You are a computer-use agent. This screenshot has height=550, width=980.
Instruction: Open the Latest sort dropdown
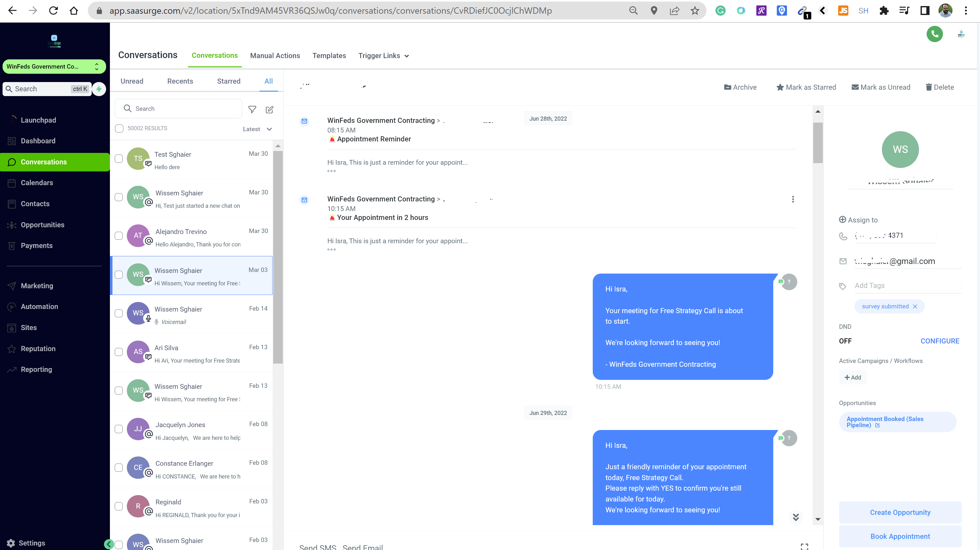click(258, 129)
